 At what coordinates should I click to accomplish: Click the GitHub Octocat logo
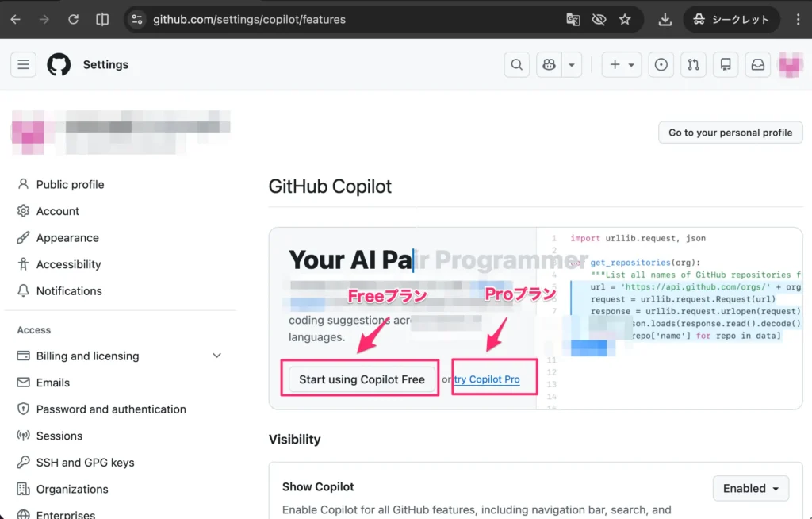point(59,65)
